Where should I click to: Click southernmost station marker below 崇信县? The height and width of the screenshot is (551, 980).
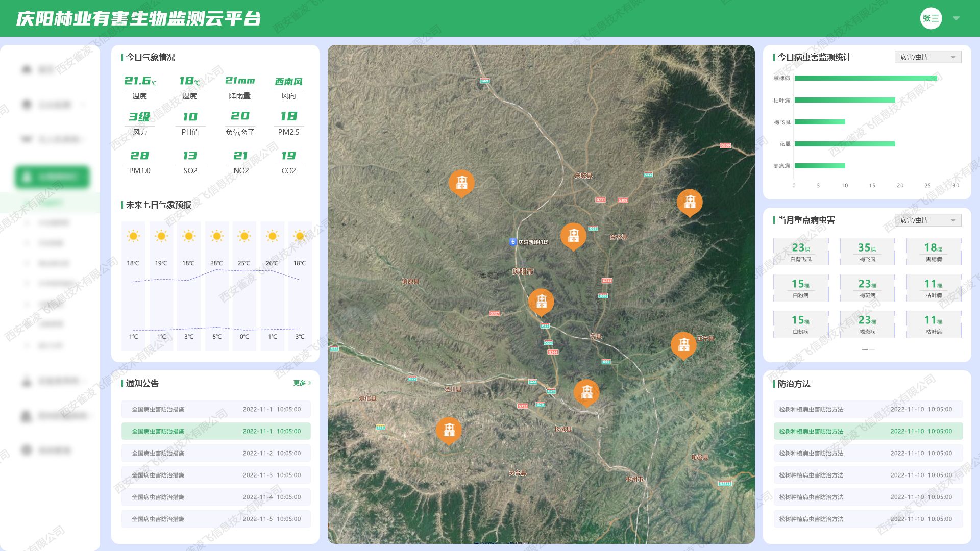(449, 430)
